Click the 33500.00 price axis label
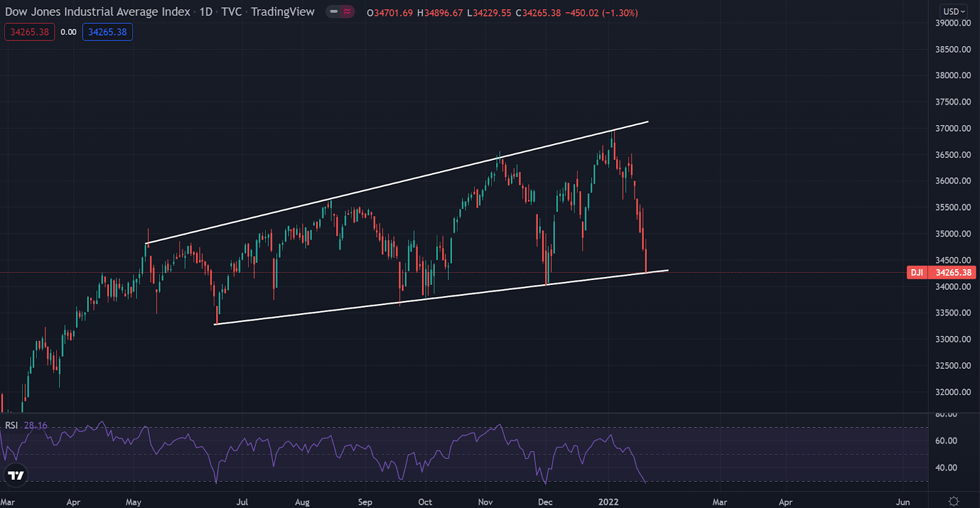Viewport: 980px width, 508px height. click(953, 313)
